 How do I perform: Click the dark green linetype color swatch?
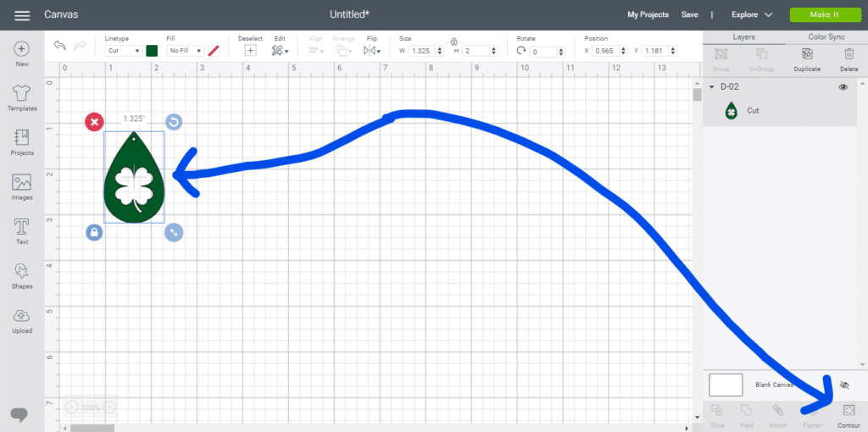(x=152, y=51)
